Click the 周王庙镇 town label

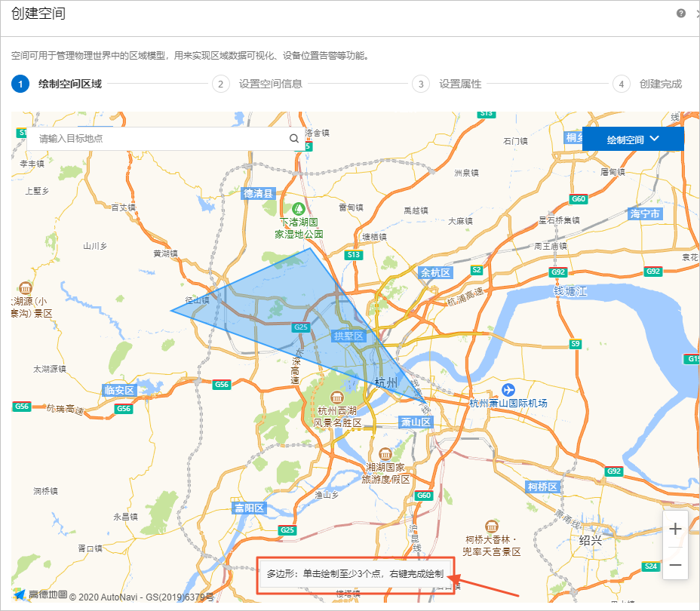pos(551,246)
